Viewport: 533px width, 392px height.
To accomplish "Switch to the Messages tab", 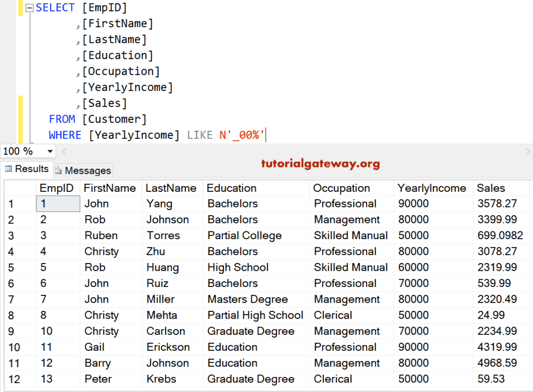I will coord(83,171).
